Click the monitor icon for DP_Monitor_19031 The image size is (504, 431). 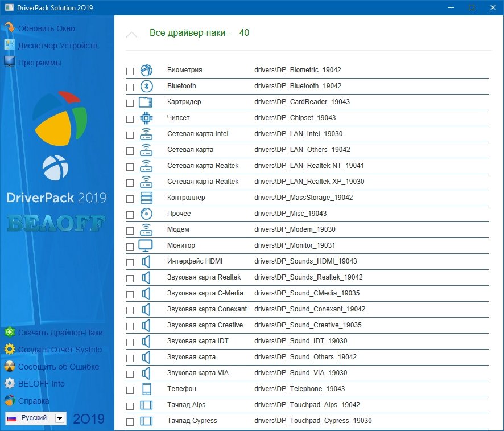[146, 245]
